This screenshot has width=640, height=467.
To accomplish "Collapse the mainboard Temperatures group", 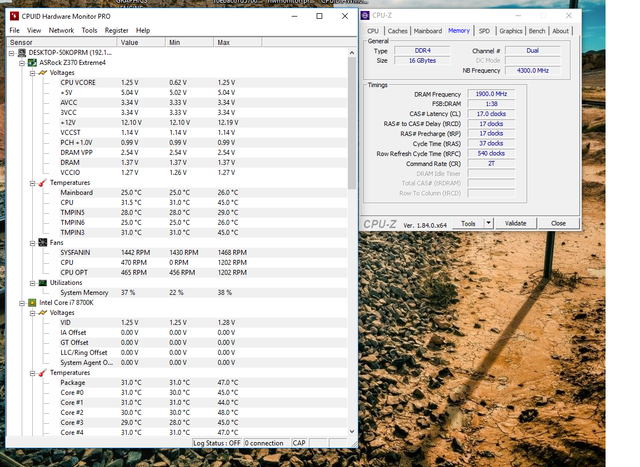I will [x=32, y=183].
